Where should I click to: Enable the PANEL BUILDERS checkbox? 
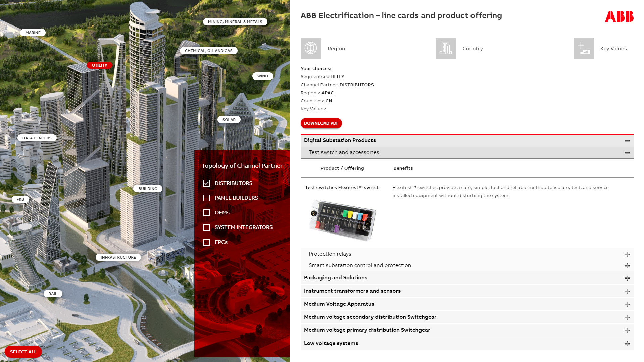(x=206, y=198)
